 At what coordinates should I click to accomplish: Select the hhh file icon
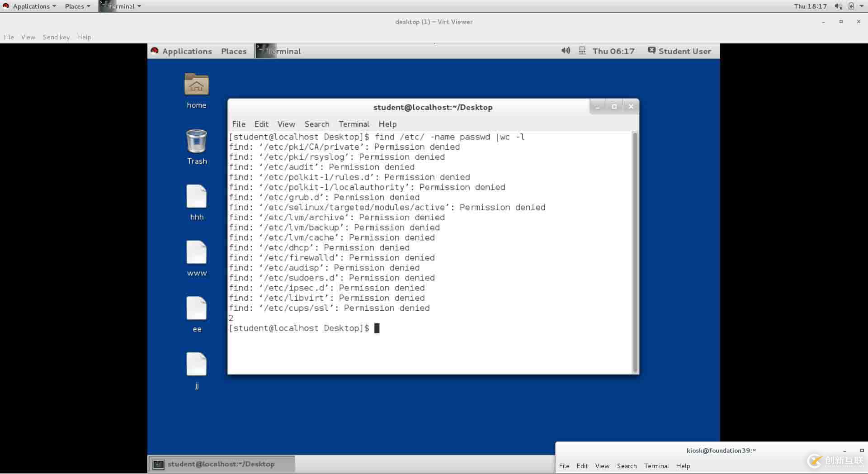click(x=196, y=197)
